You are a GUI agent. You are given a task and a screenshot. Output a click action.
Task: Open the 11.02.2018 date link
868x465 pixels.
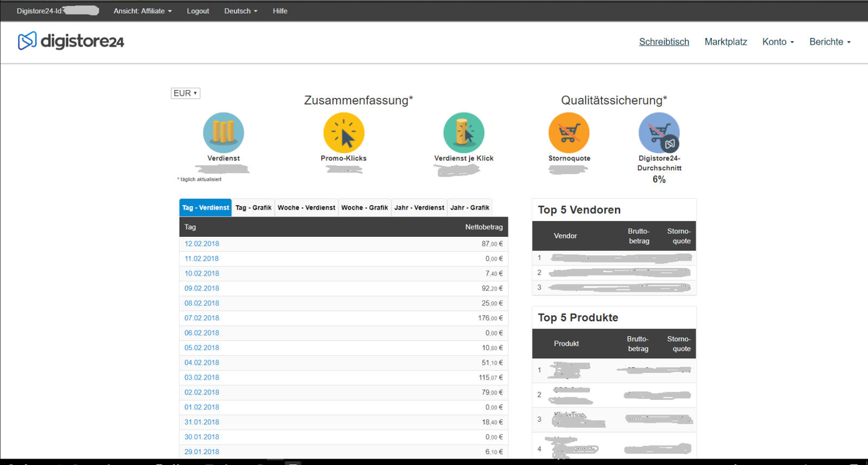pyautogui.click(x=202, y=259)
